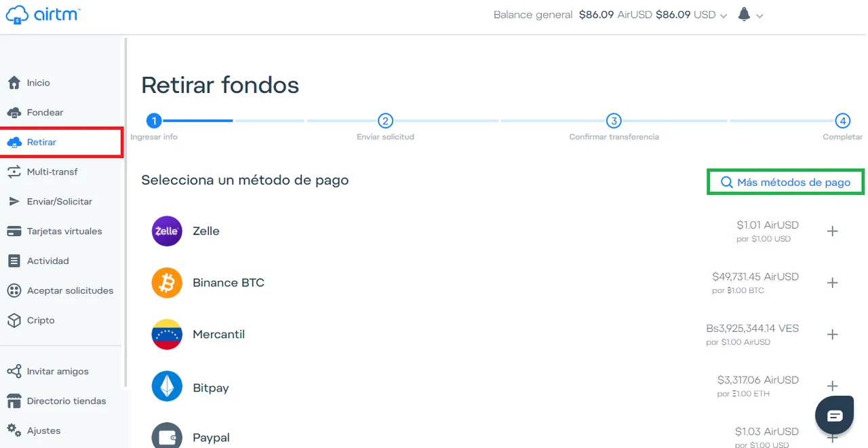Open Enviar/Solicitar in sidebar
This screenshot has height=448, width=868.
[60, 202]
